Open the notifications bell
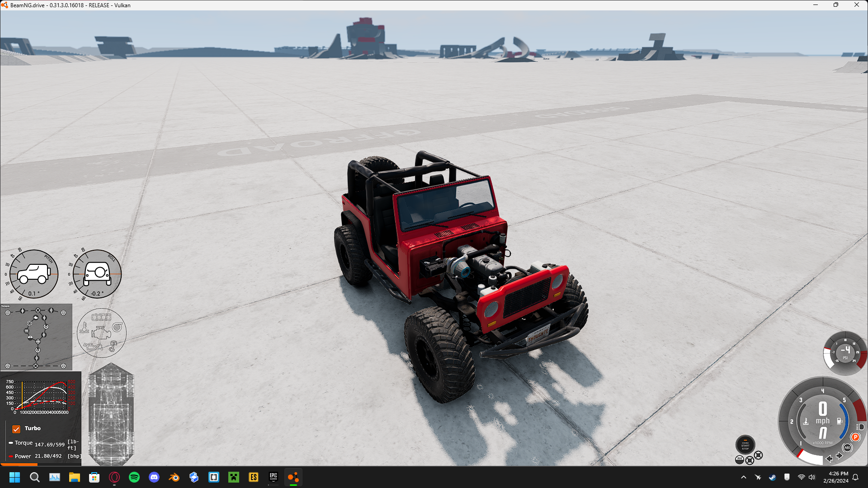 [x=855, y=477]
